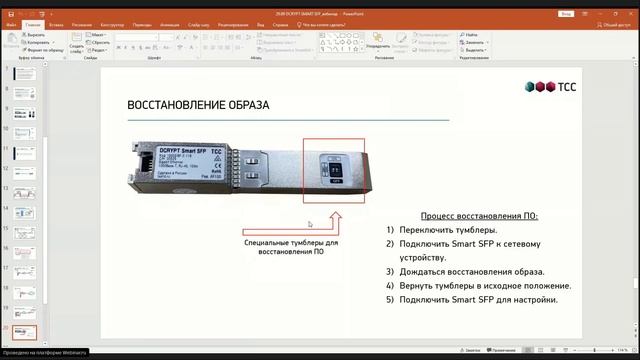Click zoom in plus button
This screenshot has width=640, height=360.
(613, 350)
